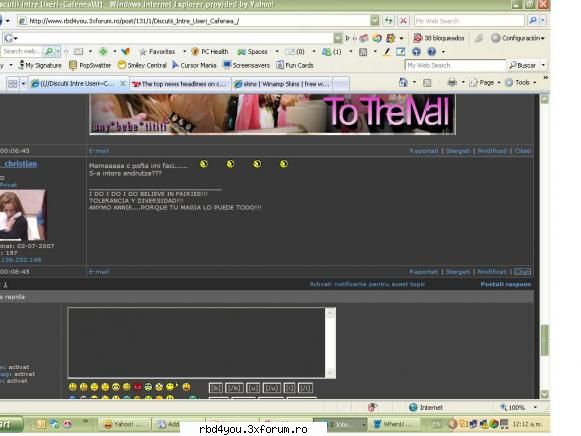The width and height of the screenshot is (581, 436).
Task: Open Spaces toolbar button
Action: [252, 51]
